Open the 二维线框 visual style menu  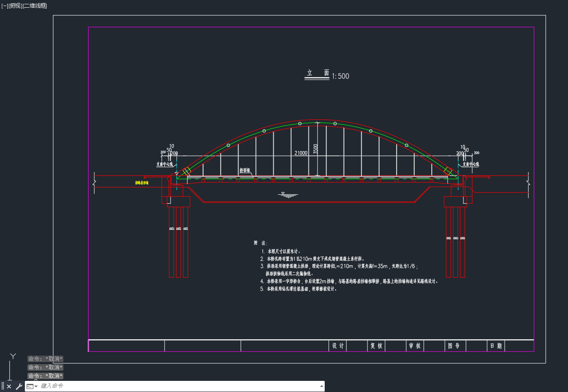click(35, 6)
